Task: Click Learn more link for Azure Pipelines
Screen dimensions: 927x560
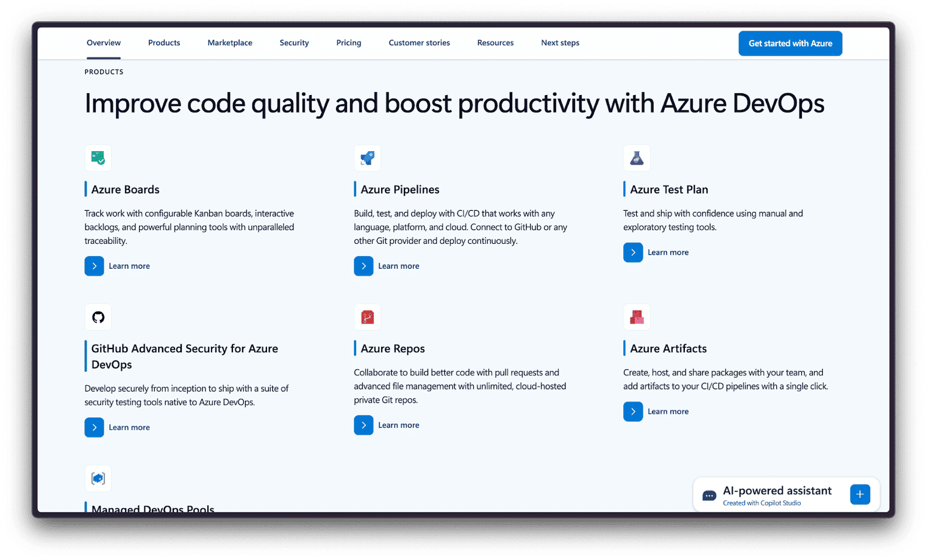Action: [399, 266]
